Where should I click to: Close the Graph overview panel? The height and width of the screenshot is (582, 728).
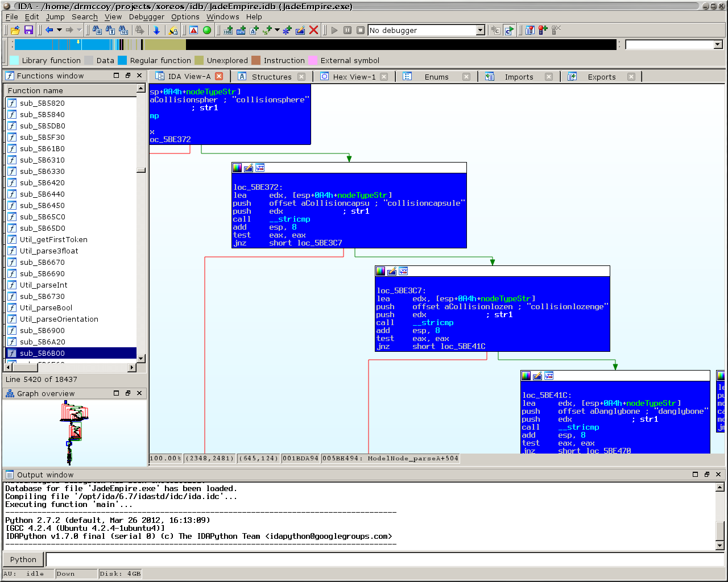[x=139, y=393]
